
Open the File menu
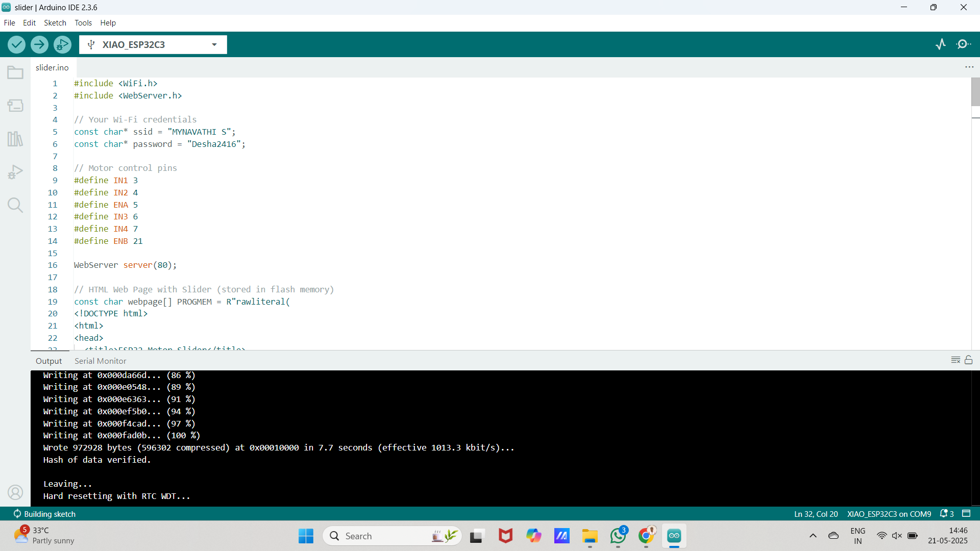(9, 23)
